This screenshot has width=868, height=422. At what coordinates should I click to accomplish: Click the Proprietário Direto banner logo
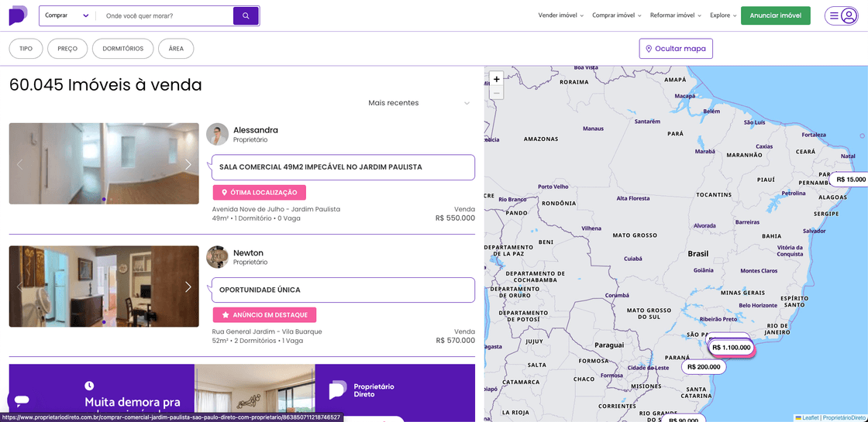point(362,390)
